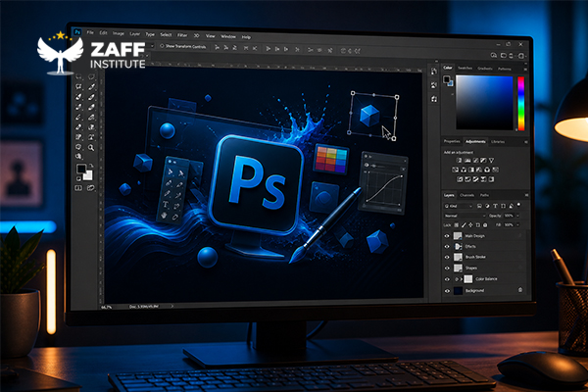Image resolution: width=588 pixels, height=392 pixels.
Task: Select the 'Shapes' layer name
Action: (471, 269)
